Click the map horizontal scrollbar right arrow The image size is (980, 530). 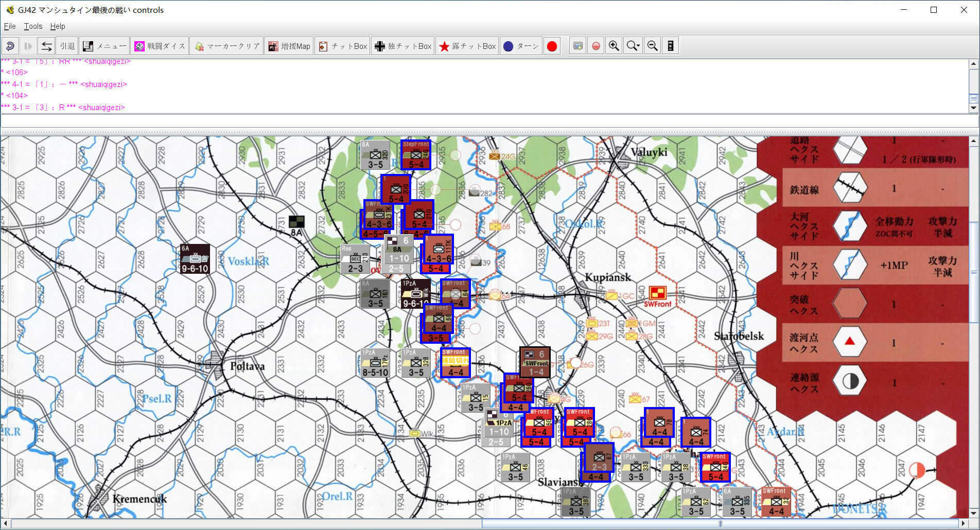pyautogui.click(x=964, y=523)
